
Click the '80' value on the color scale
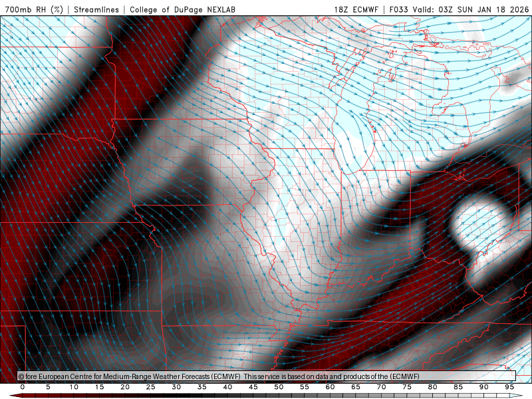(x=432, y=387)
